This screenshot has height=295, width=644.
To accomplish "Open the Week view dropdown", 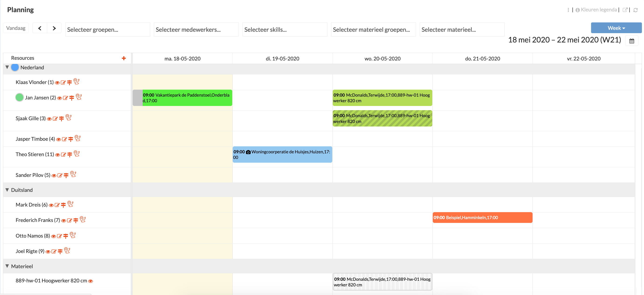I will click(616, 28).
